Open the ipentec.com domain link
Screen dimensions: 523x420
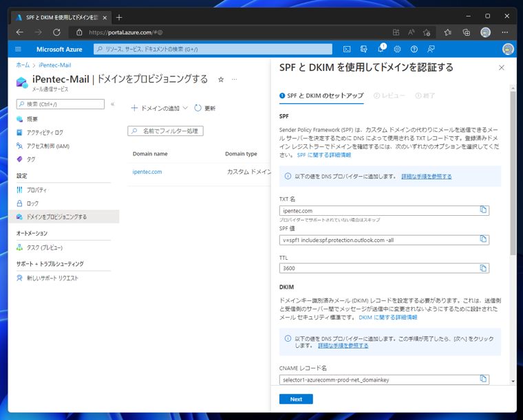click(x=147, y=172)
